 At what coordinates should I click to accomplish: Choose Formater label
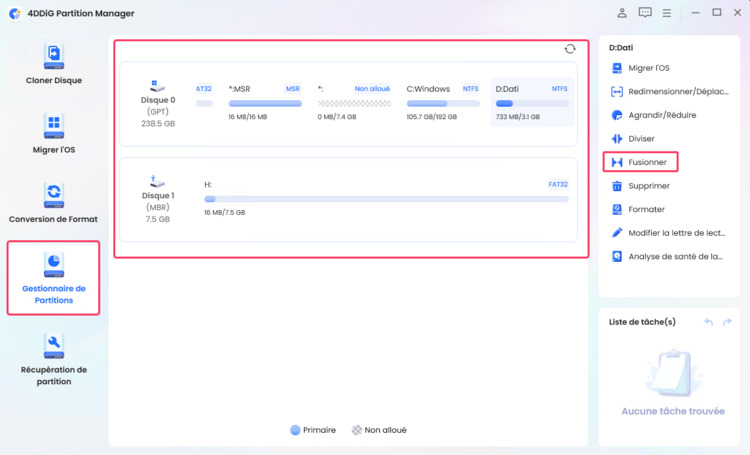(646, 210)
